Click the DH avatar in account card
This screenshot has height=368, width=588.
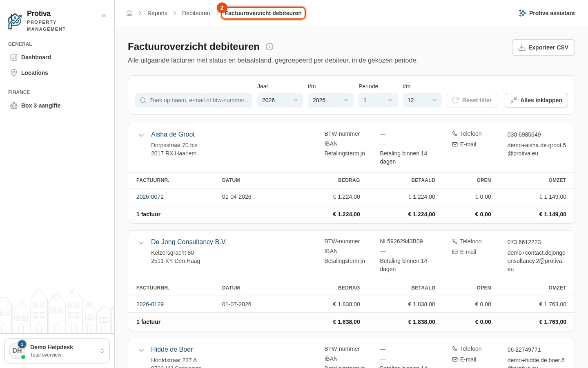[17, 351]
